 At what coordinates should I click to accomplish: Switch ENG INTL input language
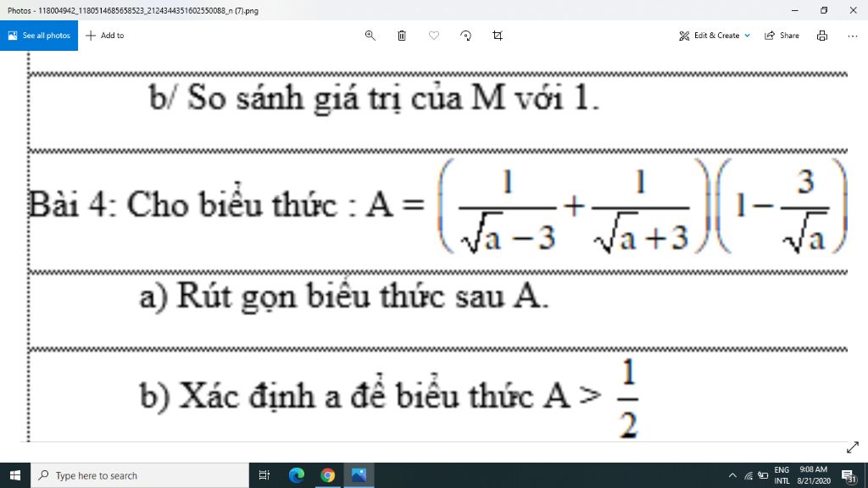click(x=782, y=475)
